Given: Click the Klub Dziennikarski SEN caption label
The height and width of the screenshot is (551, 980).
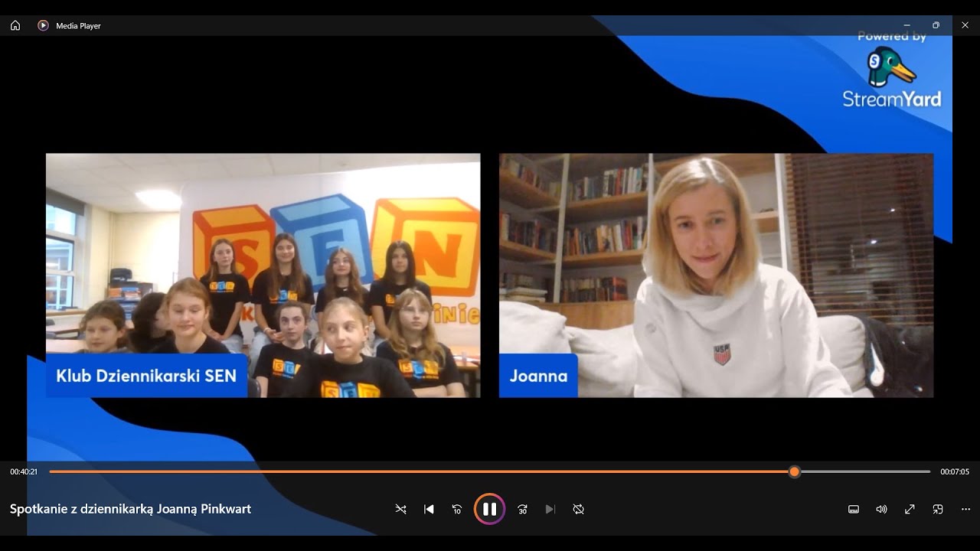Looking at the screenshot, I should click(x=146, y=376).
